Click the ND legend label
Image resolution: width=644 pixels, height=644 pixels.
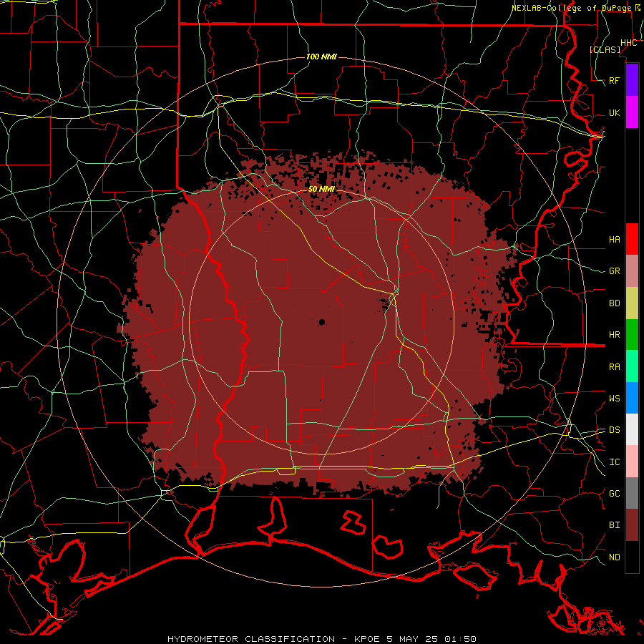[x=615, y=557]
